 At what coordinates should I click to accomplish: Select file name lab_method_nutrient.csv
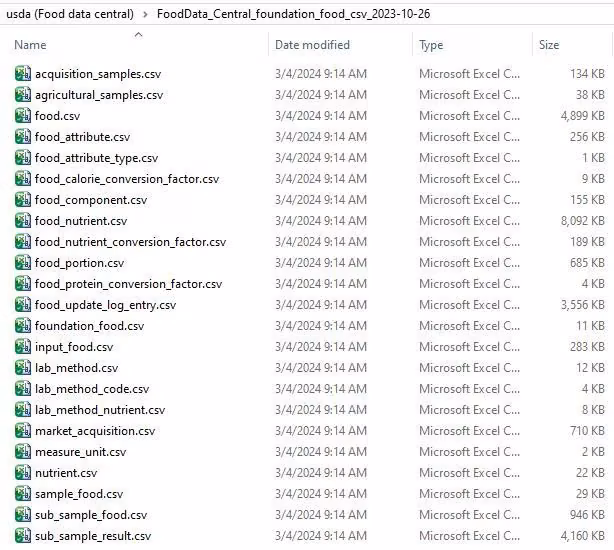tap(100, 410)
